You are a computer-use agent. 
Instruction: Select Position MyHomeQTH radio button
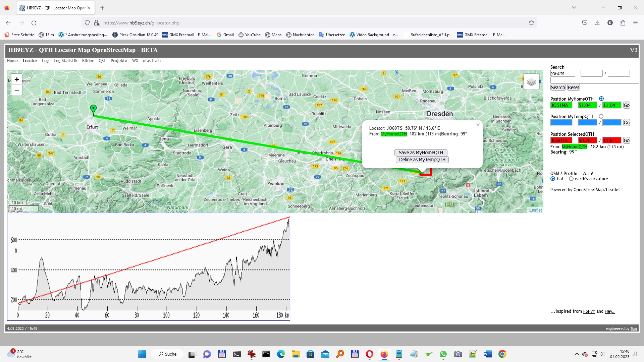(x=601, y=99)
